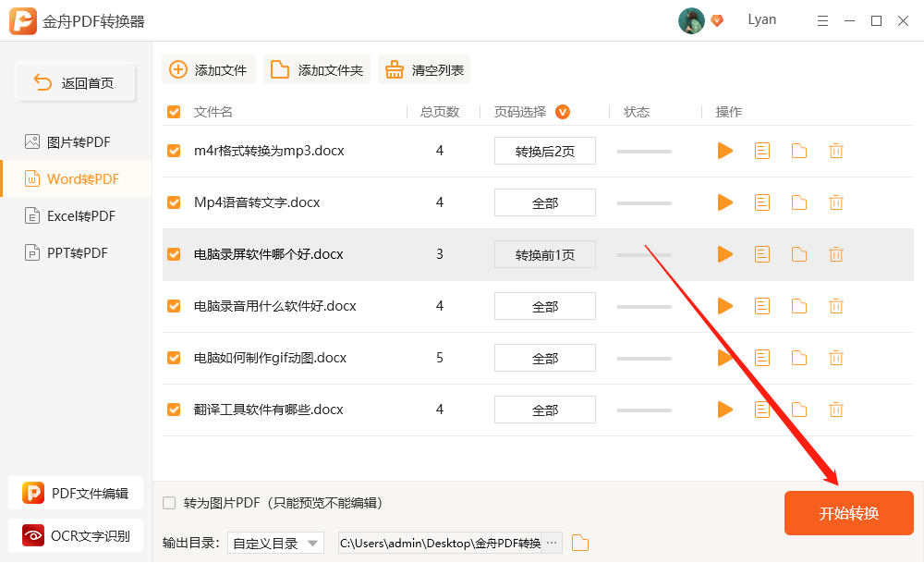Open the document details icon for 电脑如何制作gif动图.docx

click(x=762, y=358)
